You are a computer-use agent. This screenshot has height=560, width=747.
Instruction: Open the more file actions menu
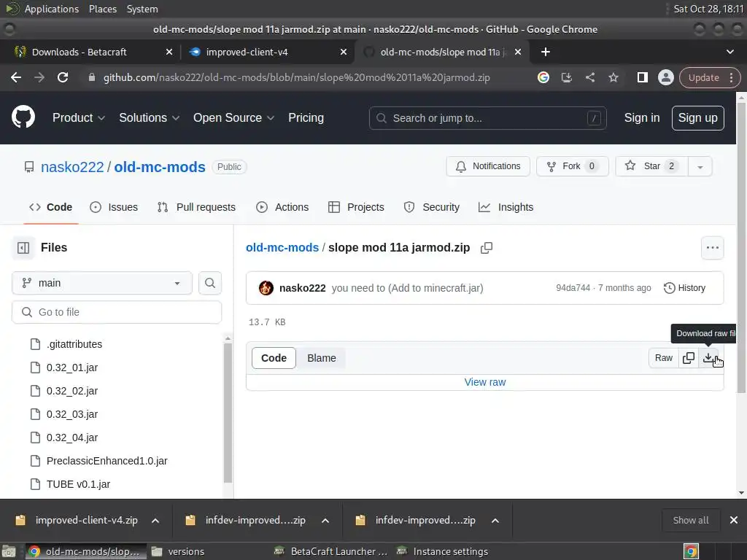click(712, 248)
